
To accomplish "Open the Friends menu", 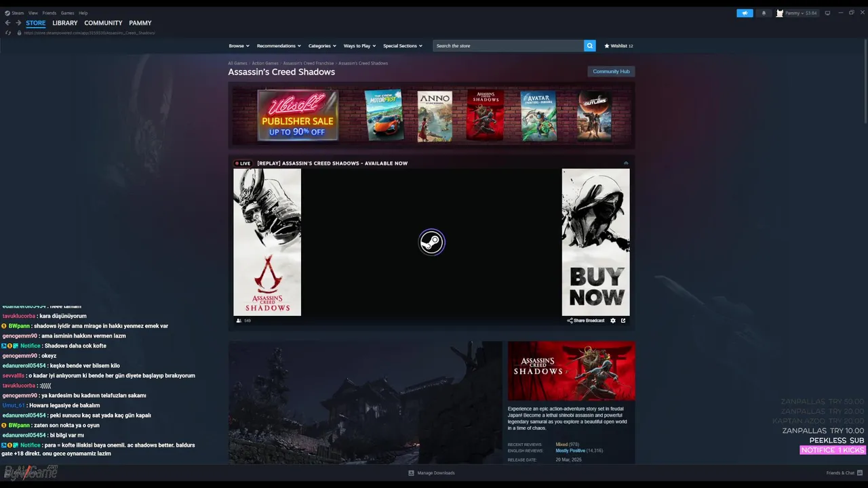I will (50, 13).
